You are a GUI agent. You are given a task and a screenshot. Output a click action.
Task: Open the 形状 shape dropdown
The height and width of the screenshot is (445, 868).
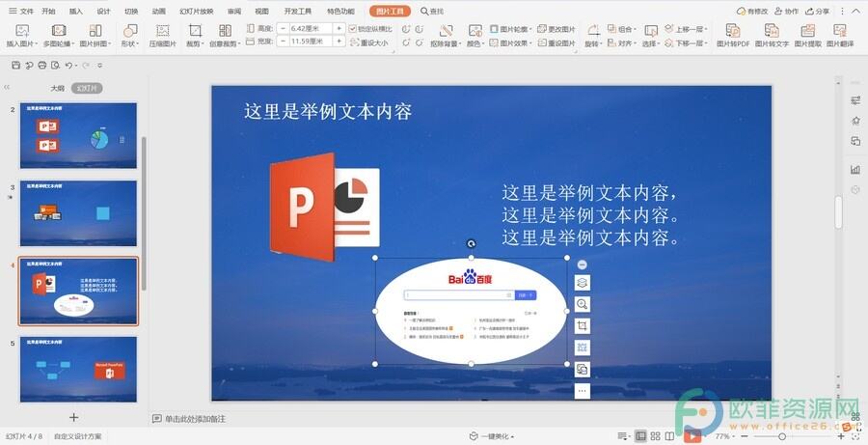pos(130,43)
